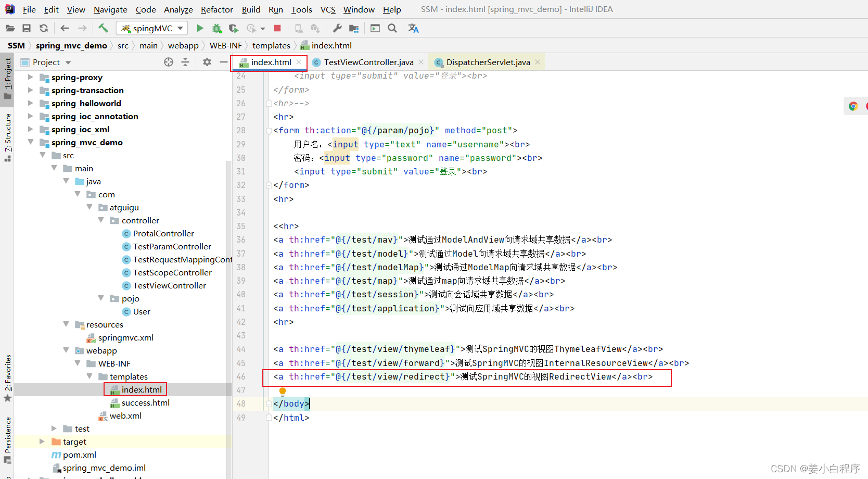Start debugging with the green bug icon
The height and width of the screenshot is (479, 868).
[217, 28]
